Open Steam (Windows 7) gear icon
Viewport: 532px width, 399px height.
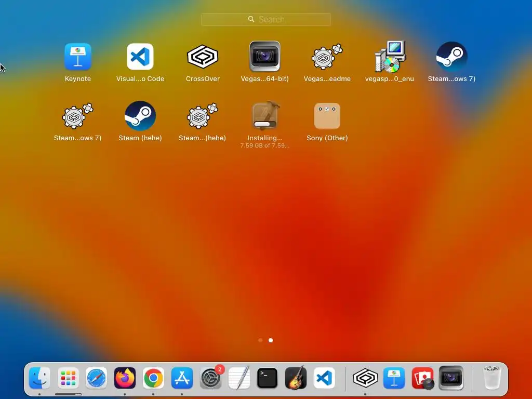pos(78,116)
